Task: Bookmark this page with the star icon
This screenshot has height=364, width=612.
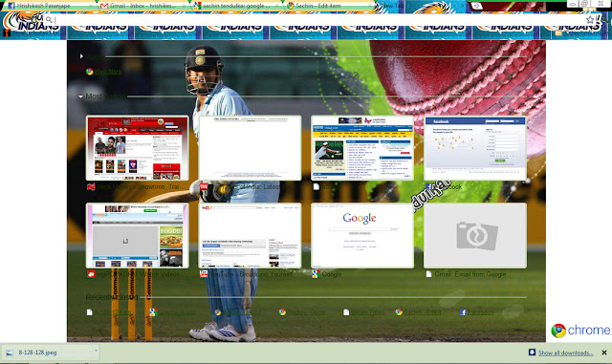Action: [x=590, y=19]
